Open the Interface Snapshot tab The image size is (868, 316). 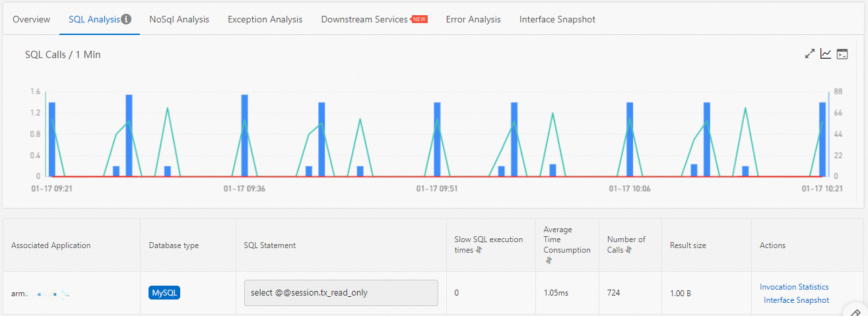557,19
